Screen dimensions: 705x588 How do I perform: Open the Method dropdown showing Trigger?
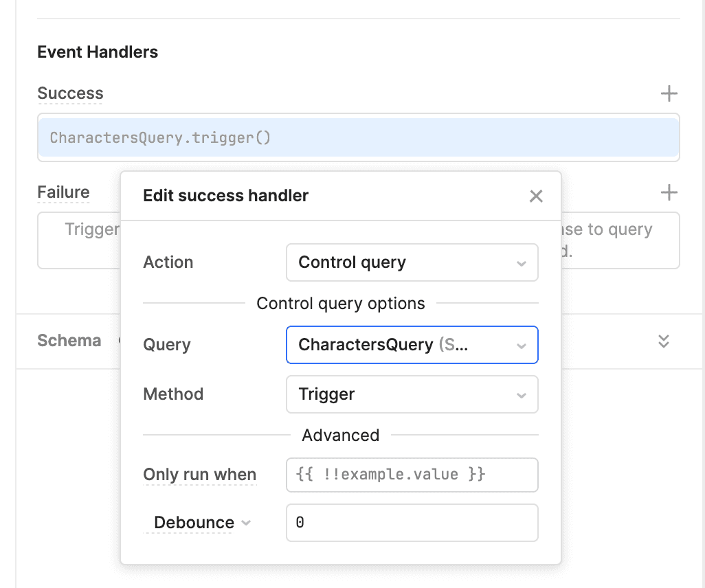click(412, 394)
